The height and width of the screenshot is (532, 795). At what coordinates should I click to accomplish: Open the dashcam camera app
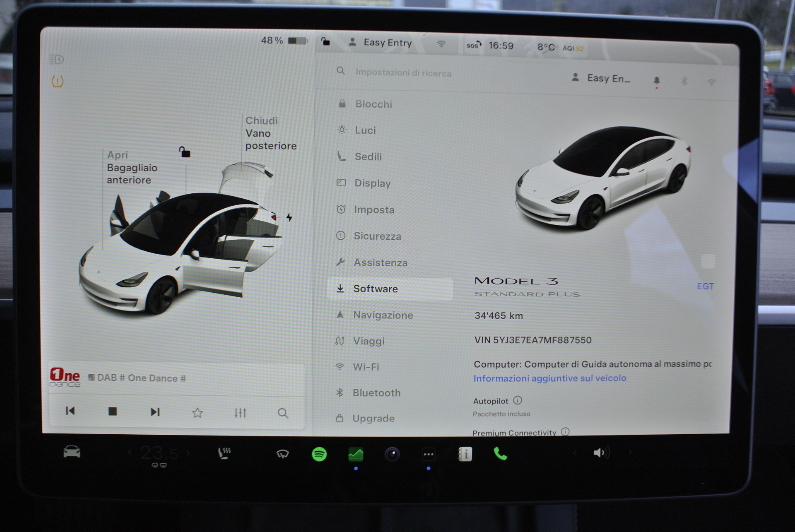coord(392,454)
